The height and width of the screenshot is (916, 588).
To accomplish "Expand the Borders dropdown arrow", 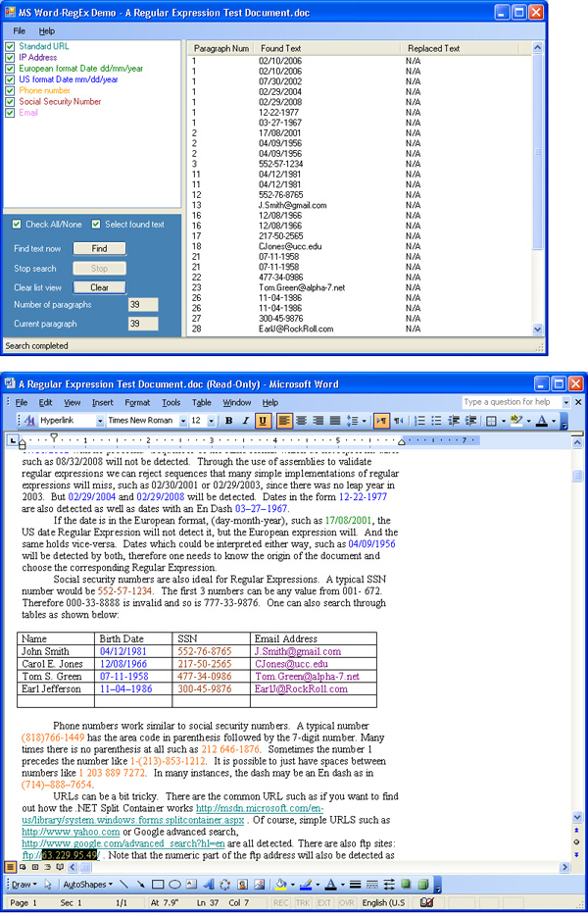I will pos(503,421).
